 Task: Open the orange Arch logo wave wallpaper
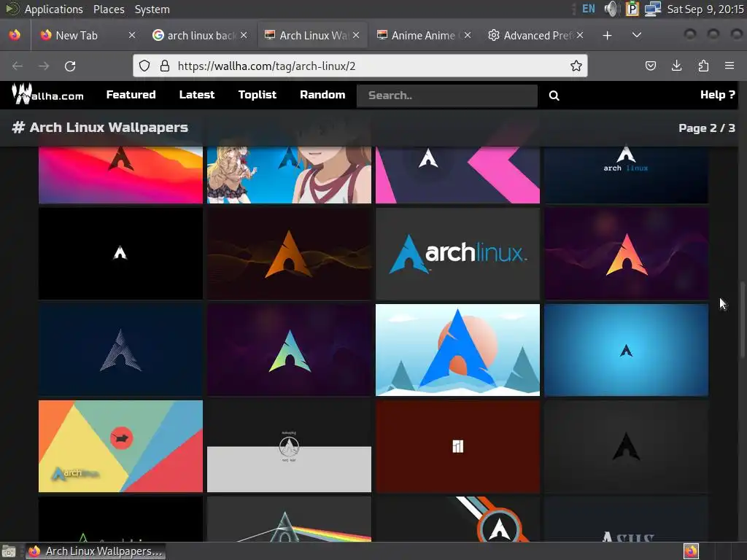[289, 254]
